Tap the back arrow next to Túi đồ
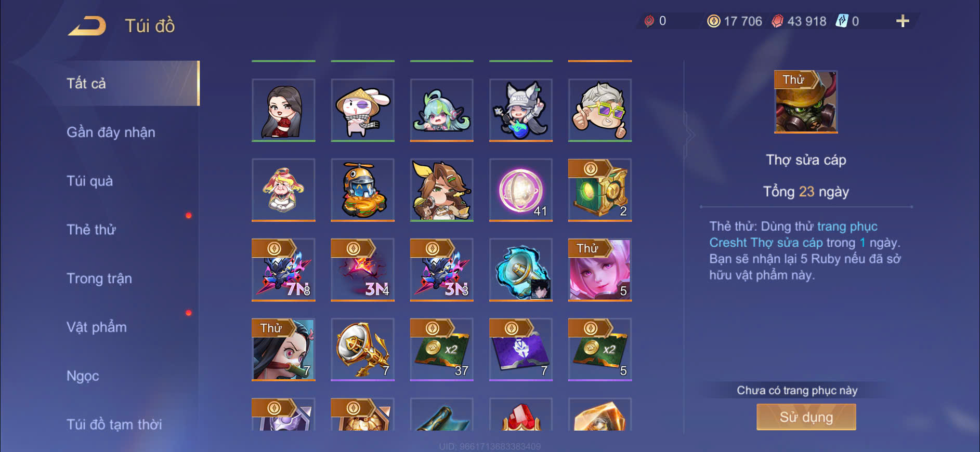Screen dimensions: 980x452 (x=87, y=25)
